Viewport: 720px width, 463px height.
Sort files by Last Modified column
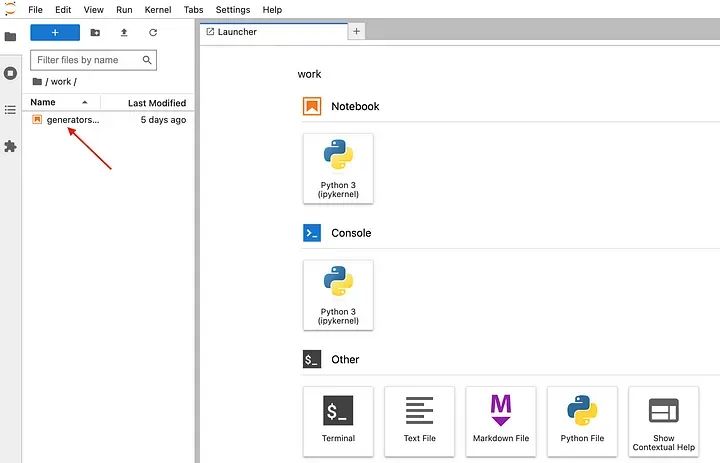tap(157, 103)
